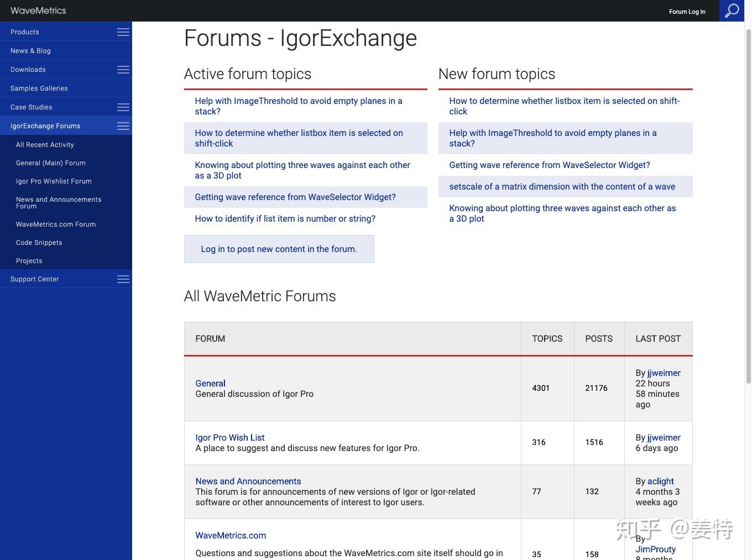Screen dimensions: 752x560
Task: Open topic about identifying list item number or string
Action: click(285, 218)
